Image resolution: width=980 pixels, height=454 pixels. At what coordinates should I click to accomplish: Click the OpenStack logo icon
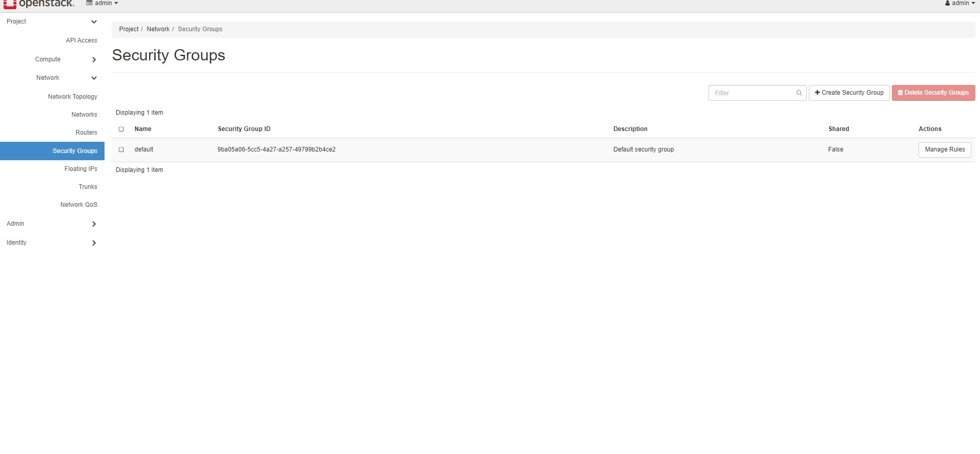[10, 4]
